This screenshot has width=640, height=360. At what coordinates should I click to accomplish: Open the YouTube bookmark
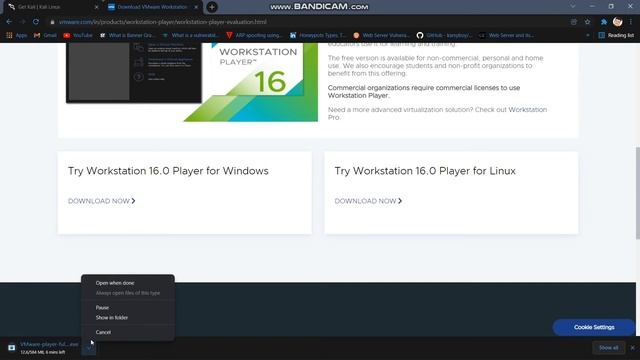click(78, 36)
